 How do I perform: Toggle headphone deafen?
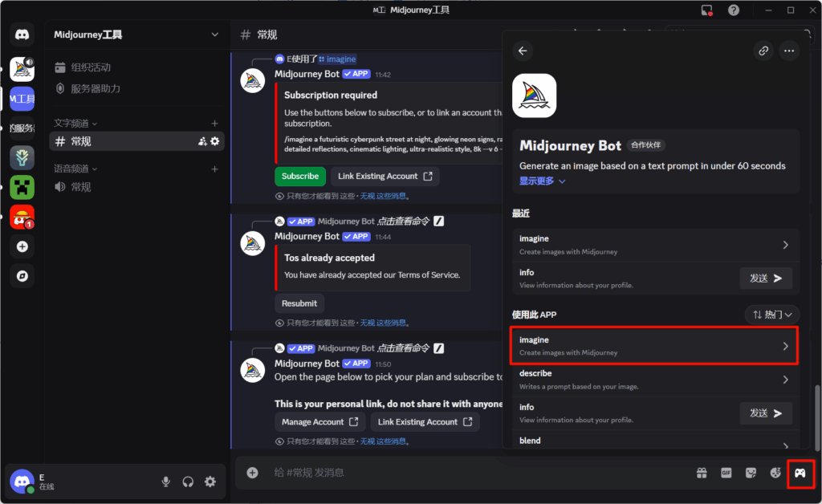[x=188, y=482]
